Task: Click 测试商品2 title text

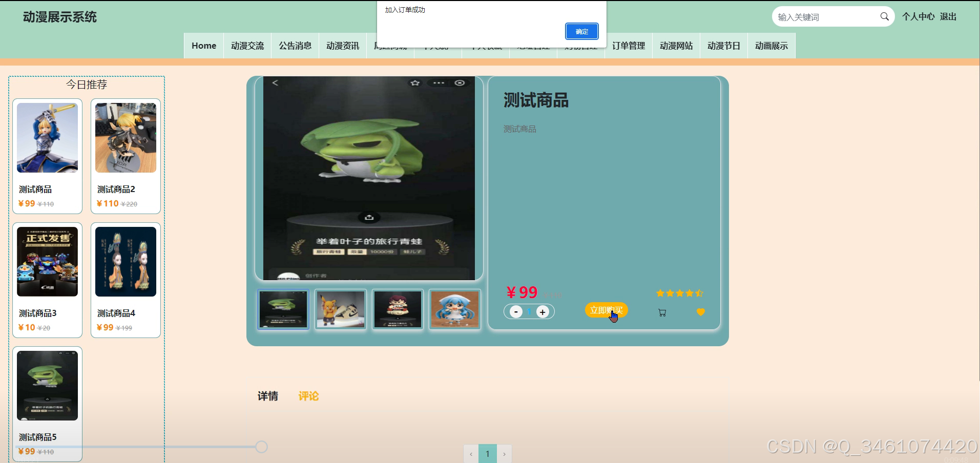Action: pyautogui.click(x=116, y=190)
